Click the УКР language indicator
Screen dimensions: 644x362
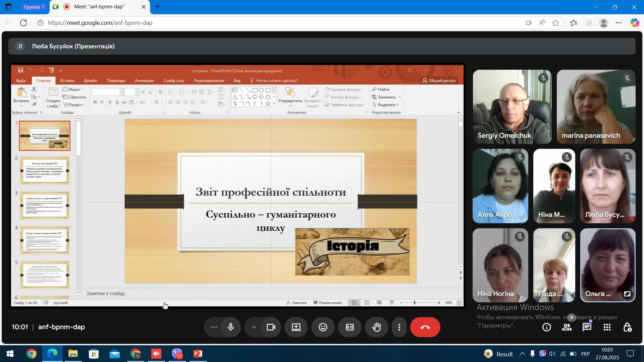point(585,354)
